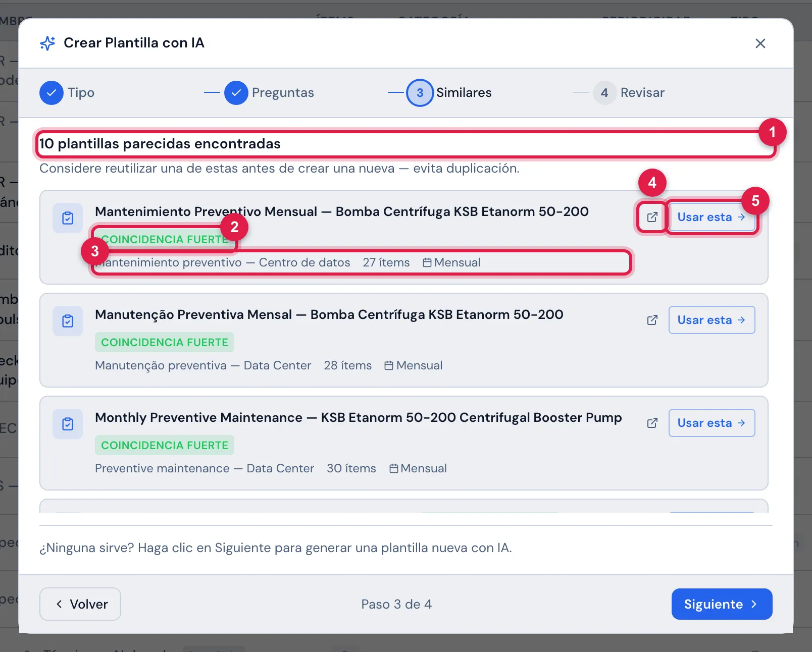Viewport: 812px width, 652px height.
Task: Click the calendar icon beside 28 ítems Mensual
Action: pyautogui.click(x=389, y=365)
